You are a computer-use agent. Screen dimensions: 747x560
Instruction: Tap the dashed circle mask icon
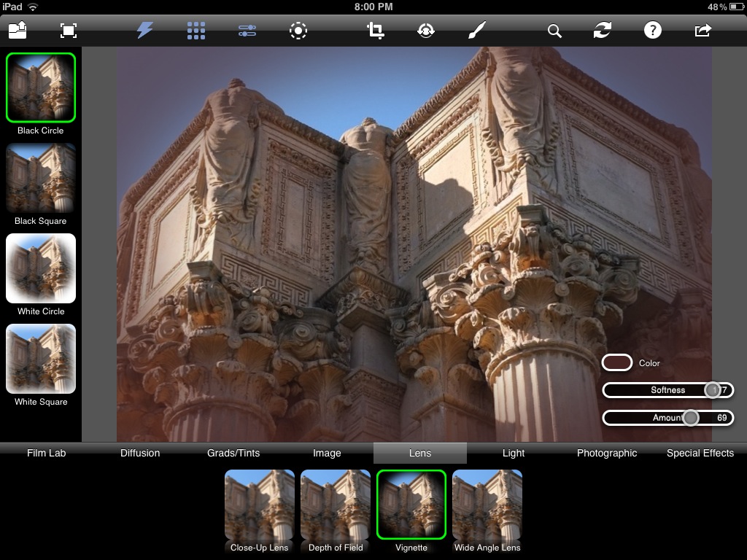(298, 30)
